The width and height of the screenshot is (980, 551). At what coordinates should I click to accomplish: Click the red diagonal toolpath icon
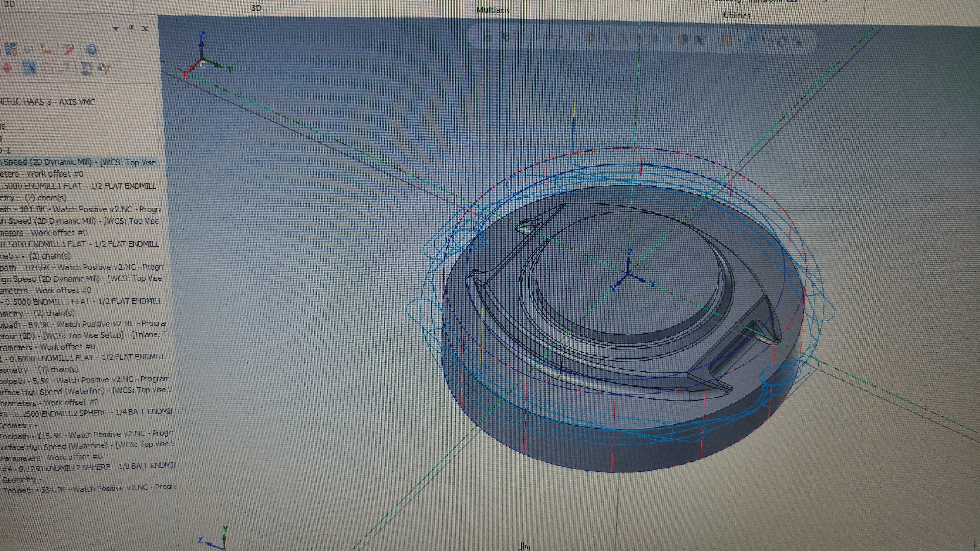pos(69,49)
